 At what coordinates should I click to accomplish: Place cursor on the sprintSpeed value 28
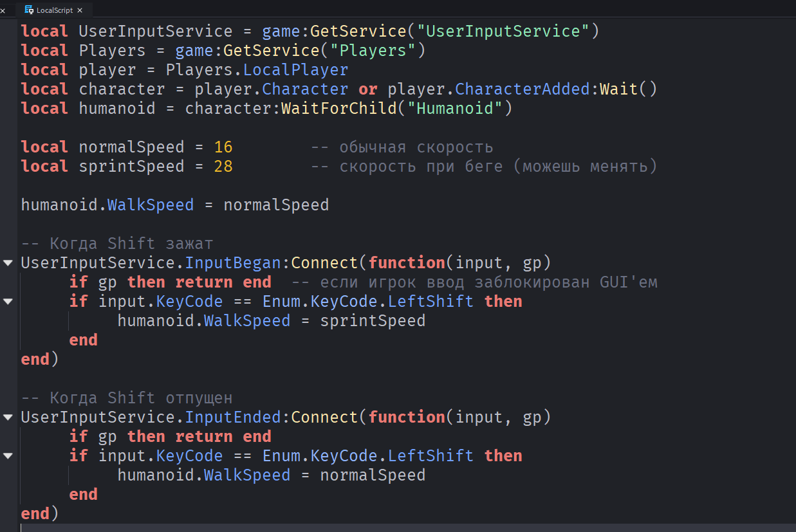click(223, 167)
